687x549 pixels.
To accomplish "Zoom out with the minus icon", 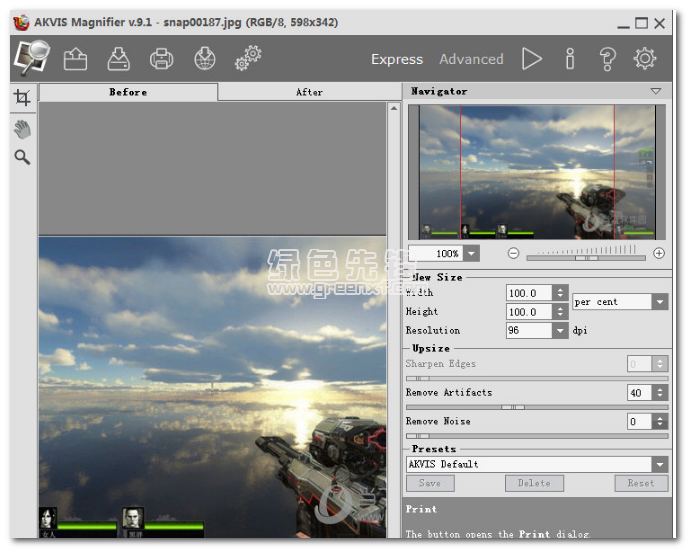I will (513, 253).
